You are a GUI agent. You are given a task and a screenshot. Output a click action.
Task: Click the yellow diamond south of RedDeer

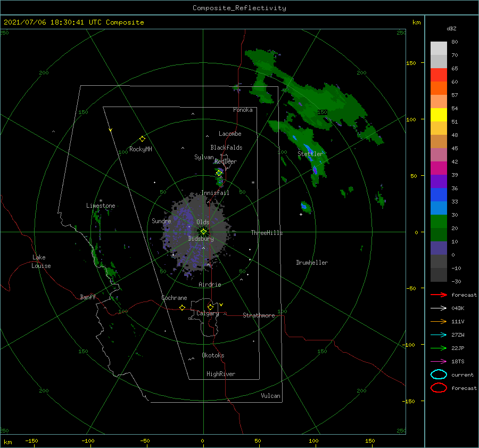click(x=219, y=173)
